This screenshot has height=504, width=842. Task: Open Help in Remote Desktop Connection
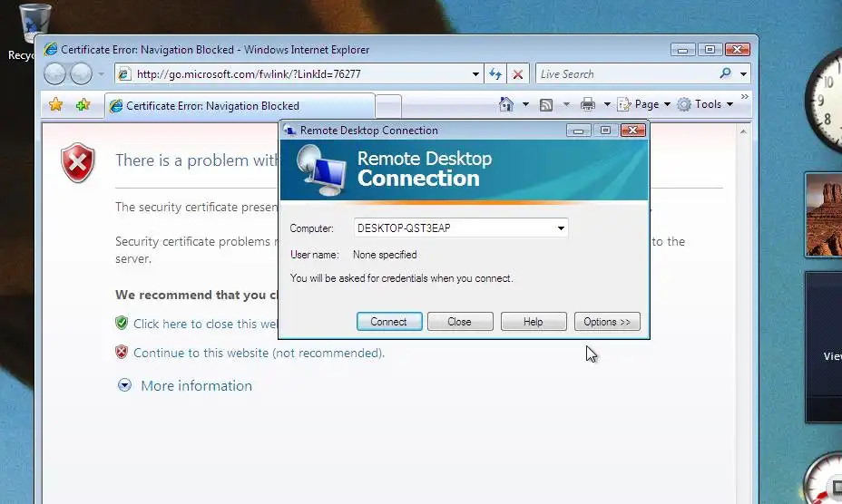(534, 322)
